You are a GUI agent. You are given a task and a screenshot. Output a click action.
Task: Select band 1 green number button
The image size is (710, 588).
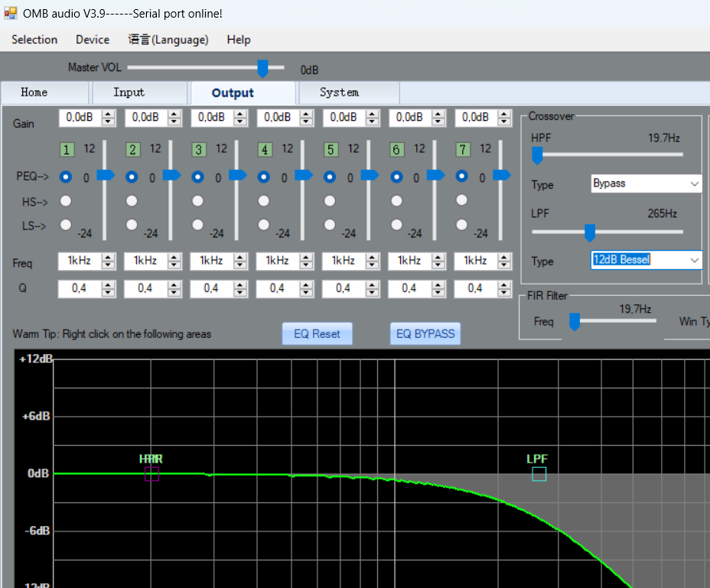[67, 150]
